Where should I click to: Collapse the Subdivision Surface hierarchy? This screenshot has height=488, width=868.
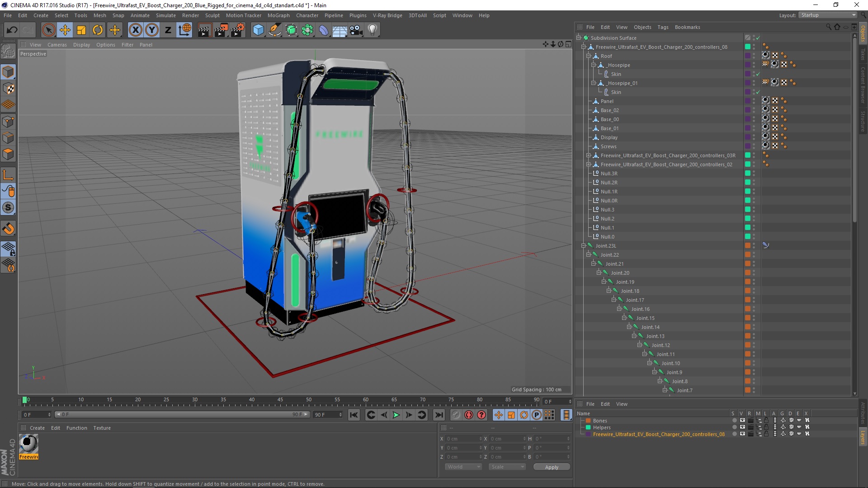(579, 38)
